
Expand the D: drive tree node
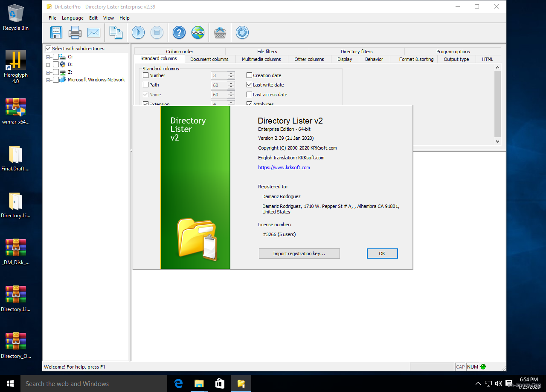(48, 64)
